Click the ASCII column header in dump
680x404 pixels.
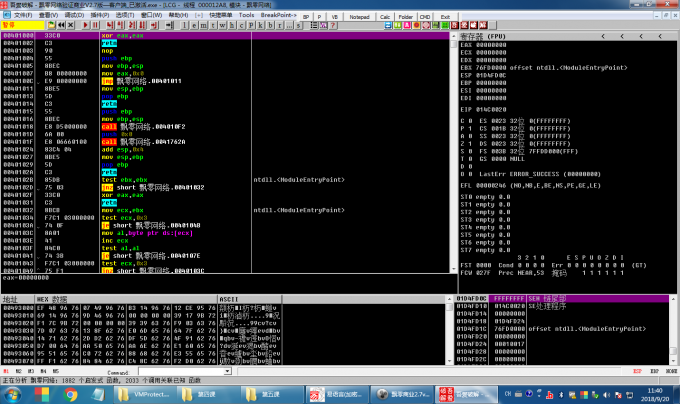pyautogui.click(x=249, y=300)
